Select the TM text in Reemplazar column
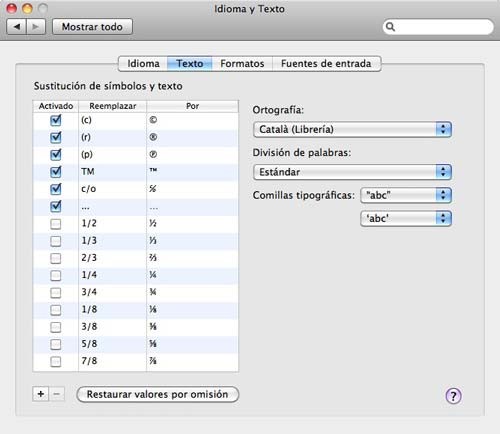The image size is (500, 434). click(88, 172)
